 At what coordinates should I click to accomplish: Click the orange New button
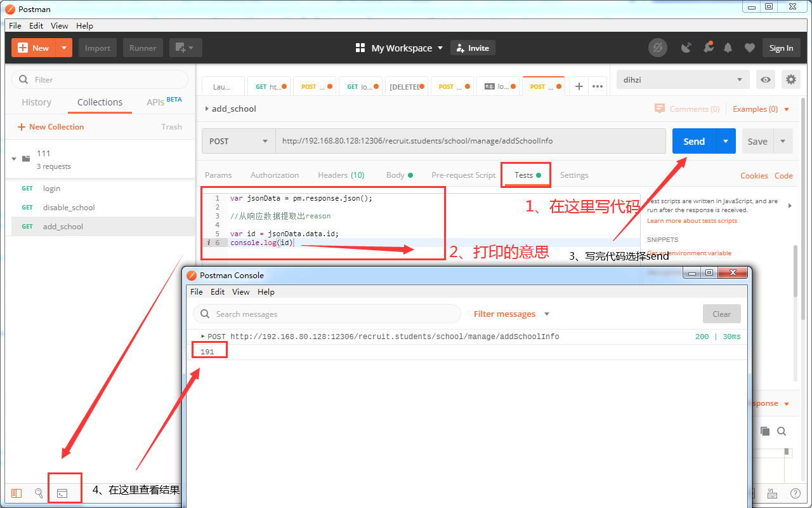pyautogui.click(x=34, y=48)
